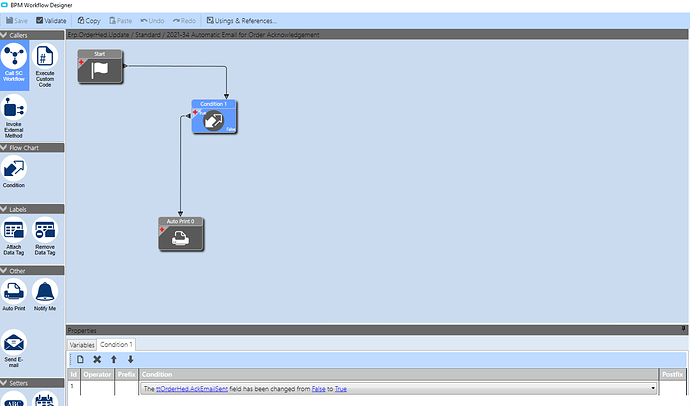The height and width of the screenshot is (406, 690).
Task: Click the True value link
Action: pos(341,389)
